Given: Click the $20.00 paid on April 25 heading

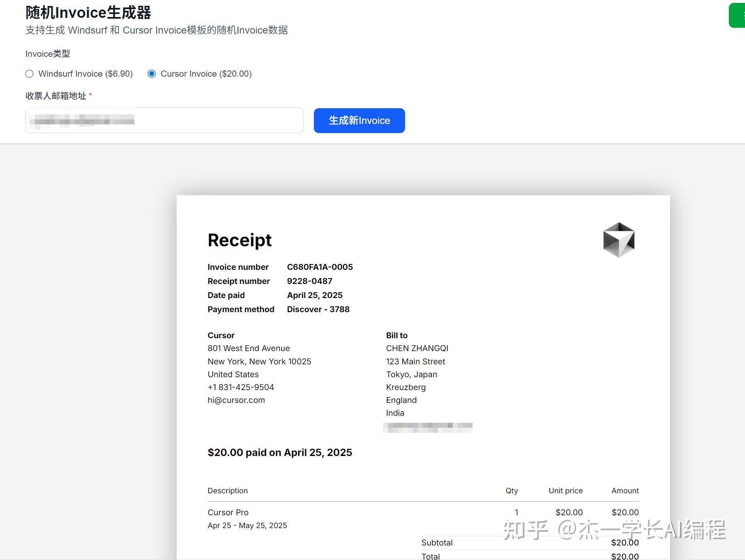Looking at the screenshot, I should coord(280,452).
